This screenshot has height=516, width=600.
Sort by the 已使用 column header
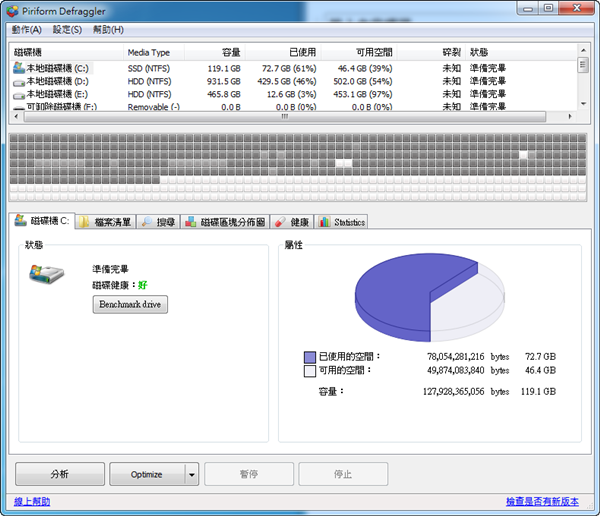tap(283, 52)
